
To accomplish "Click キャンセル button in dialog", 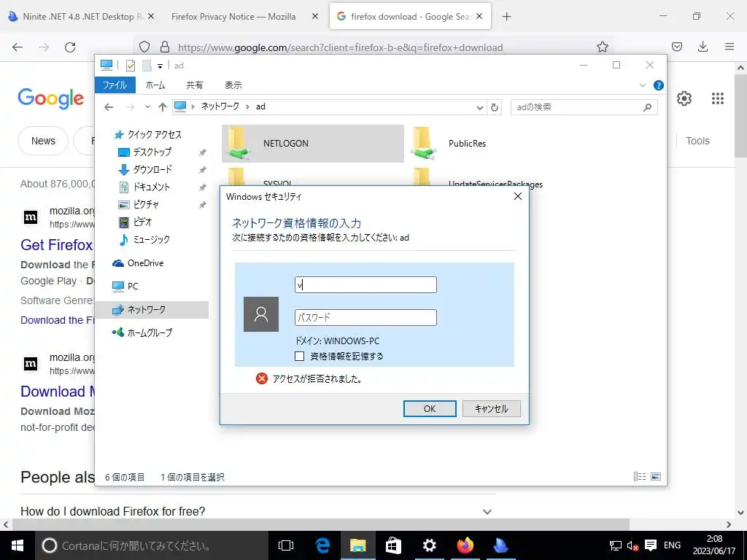I will [x=491, y=408].
